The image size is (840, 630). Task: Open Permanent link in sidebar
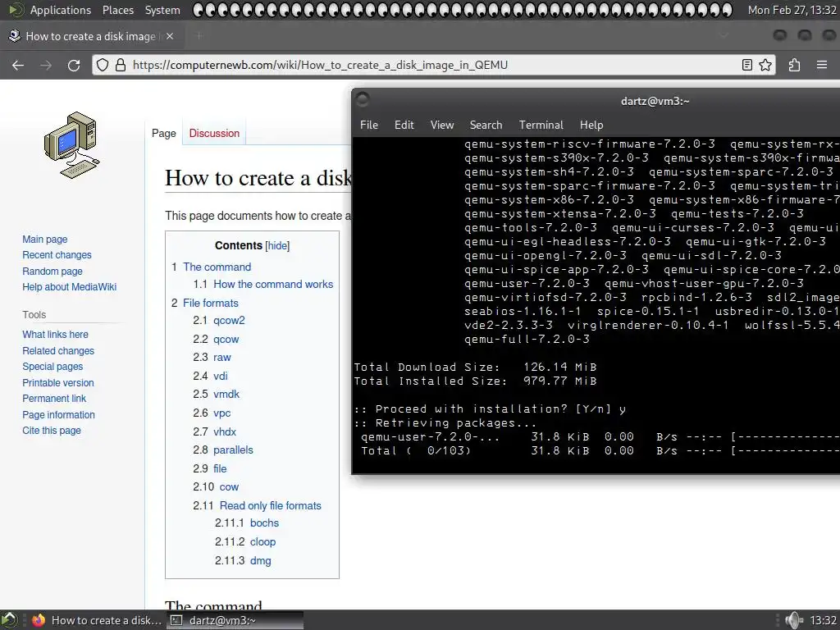(54, 399)
